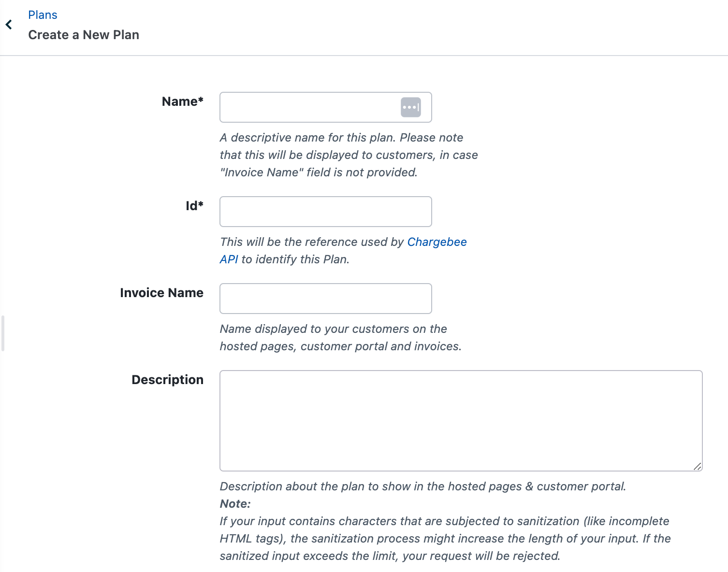Click the bold Note: text

click(x=235, y=504)
